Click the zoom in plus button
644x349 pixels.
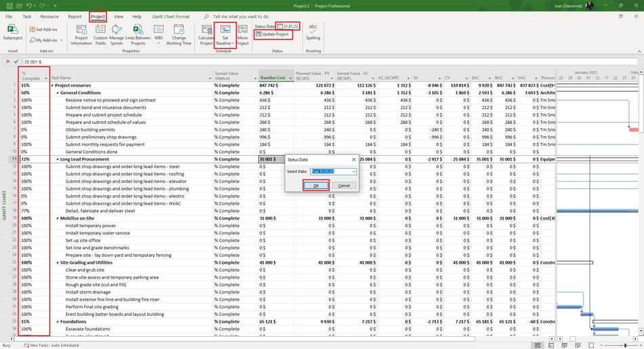pyautogui.click(x=639, y=346)
